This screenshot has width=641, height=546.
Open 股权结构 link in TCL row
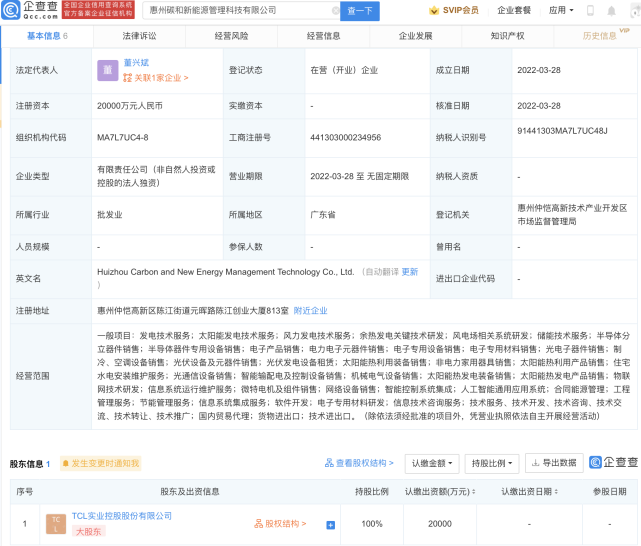[280, 524]
